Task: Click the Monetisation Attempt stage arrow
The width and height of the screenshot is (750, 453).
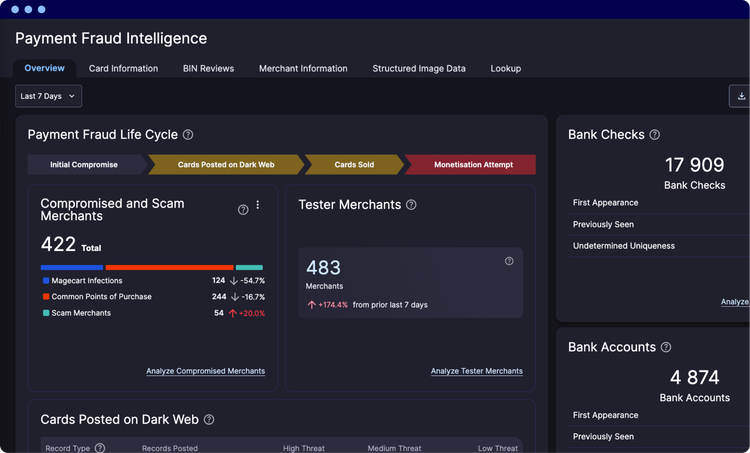Action: coord(471,165)
